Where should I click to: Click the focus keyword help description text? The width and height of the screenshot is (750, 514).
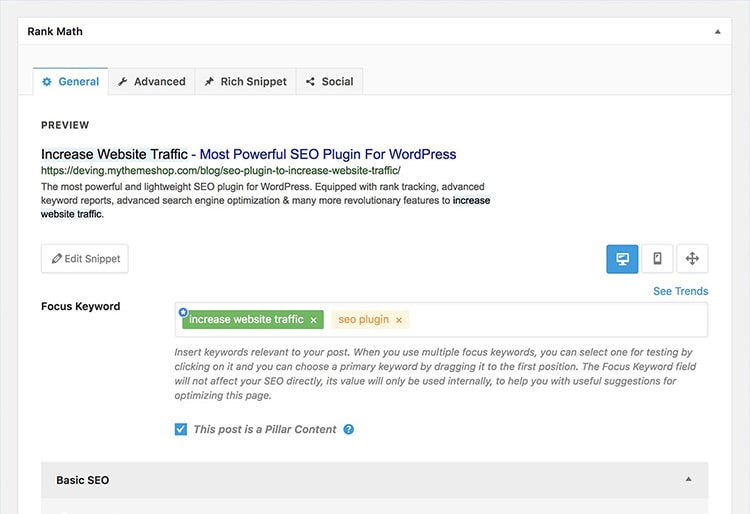[435, 374]
